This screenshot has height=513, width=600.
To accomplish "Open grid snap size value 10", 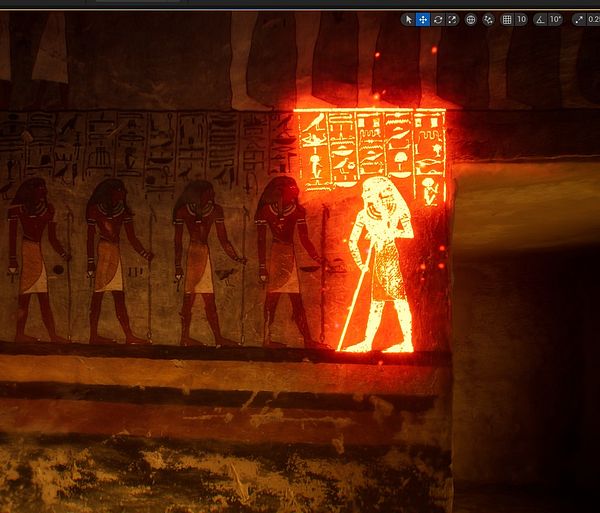I will (x=521, y=20).
